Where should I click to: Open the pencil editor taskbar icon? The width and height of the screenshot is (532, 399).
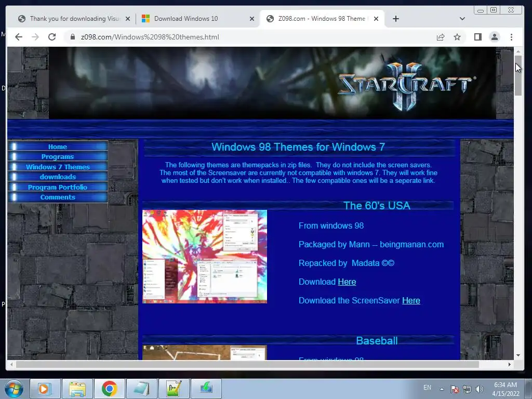coord(174,389)
